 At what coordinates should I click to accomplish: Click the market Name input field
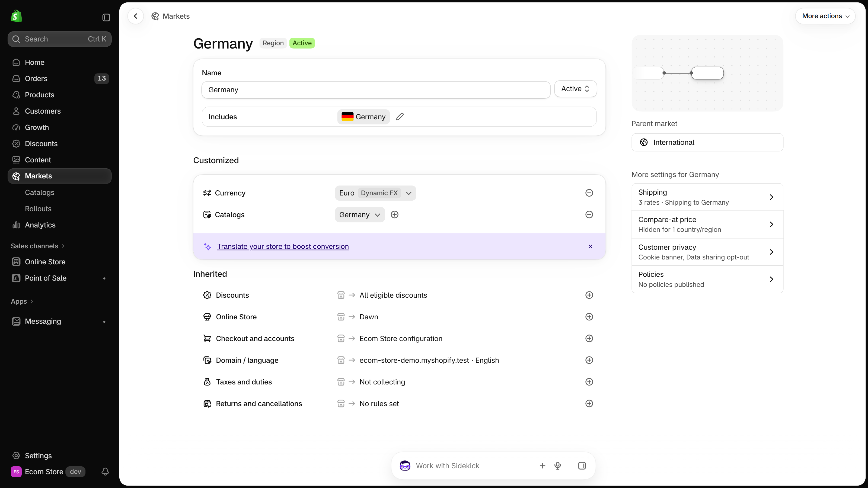pyautogui.click(x=376, y=90)
